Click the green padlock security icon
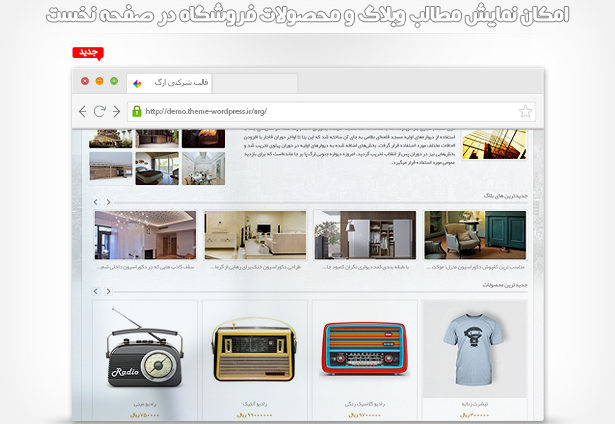 pos(136,111)
